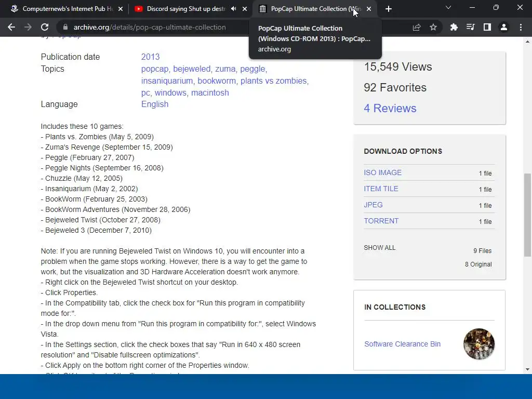Screen dimensions: 532x399
Task: Open the peggle topic link
Action: [252, 69]
